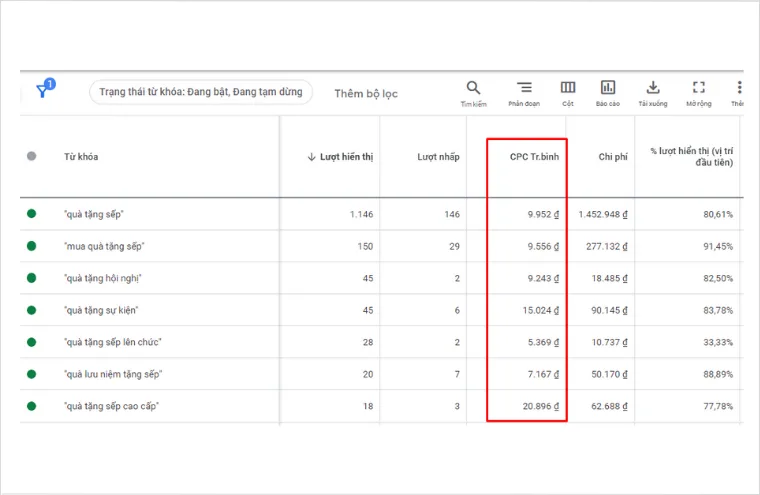Screen dimensions: 760x495
Task: Toggle status dot for "quà tặng sếp"
Action: (32, 214)
